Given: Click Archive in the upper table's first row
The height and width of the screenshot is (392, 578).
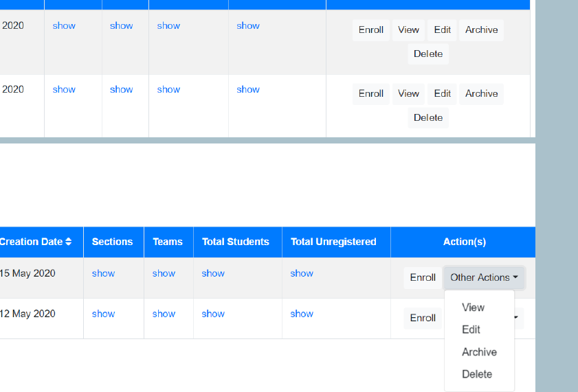Looking at the screenshot, I should (x=481, y=30).
